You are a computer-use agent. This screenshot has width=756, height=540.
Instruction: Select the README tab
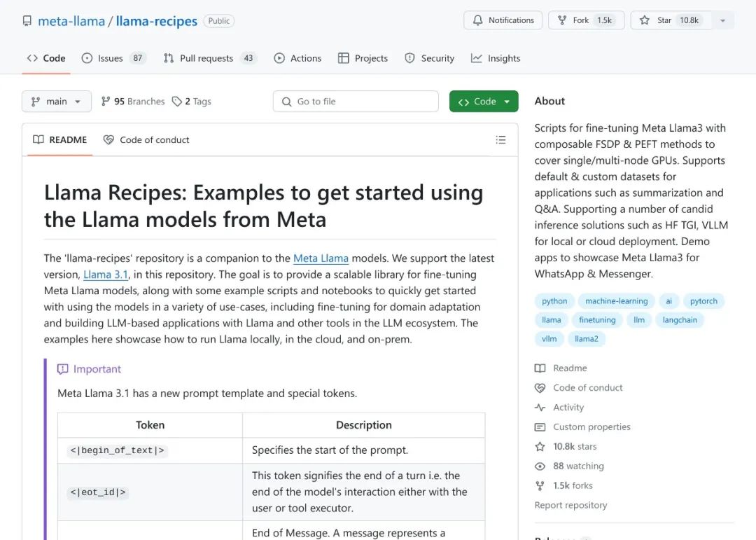[x=59, y=140]
